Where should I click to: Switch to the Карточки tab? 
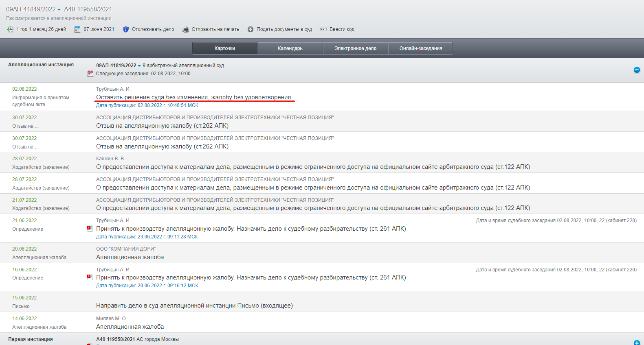pos(225,48)
